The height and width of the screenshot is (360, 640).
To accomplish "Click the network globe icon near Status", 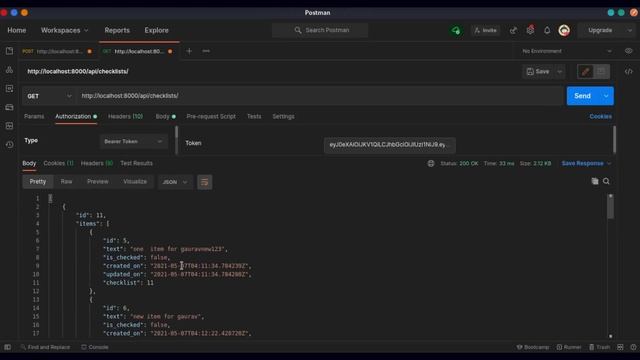I will tap(431, 163).
